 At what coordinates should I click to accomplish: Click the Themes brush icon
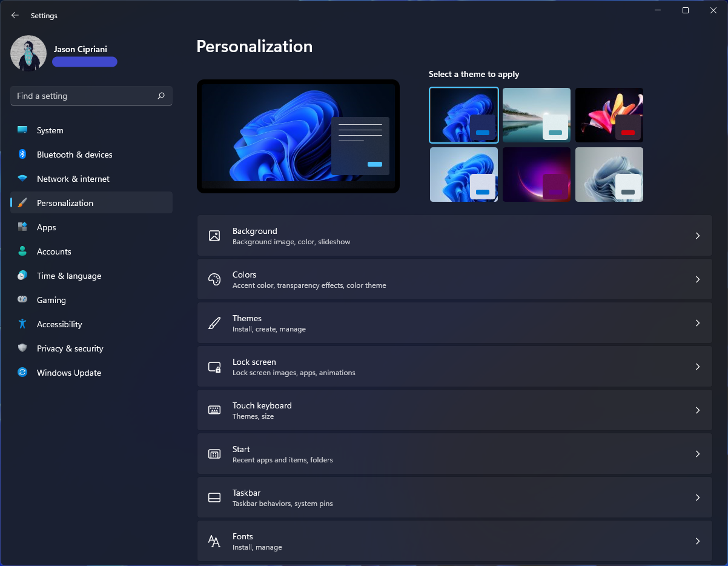point(214,323)
